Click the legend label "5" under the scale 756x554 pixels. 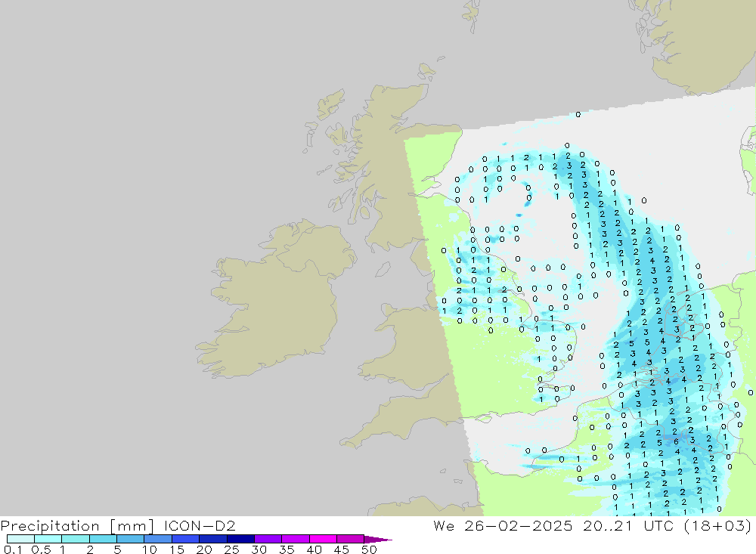pos(117,549)
